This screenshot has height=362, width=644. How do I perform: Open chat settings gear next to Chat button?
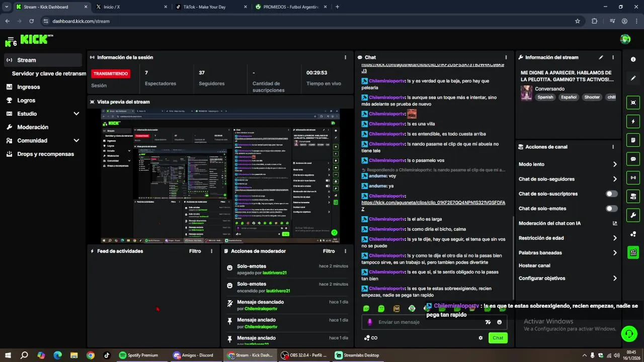[x=480, y=338]
